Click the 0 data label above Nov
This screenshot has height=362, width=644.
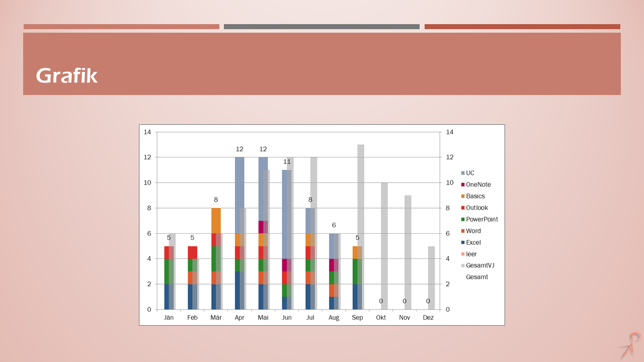405,302
